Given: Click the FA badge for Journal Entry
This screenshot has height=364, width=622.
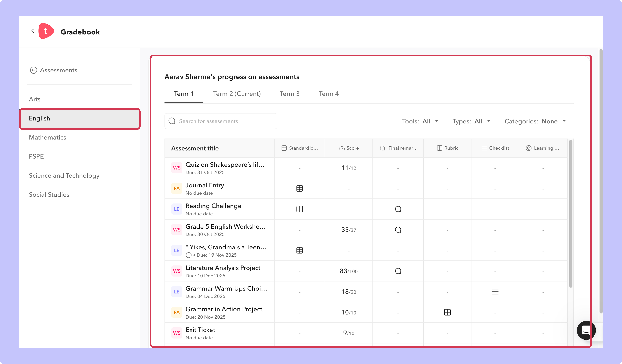Looking at the screenshot, I should [177, 189].
